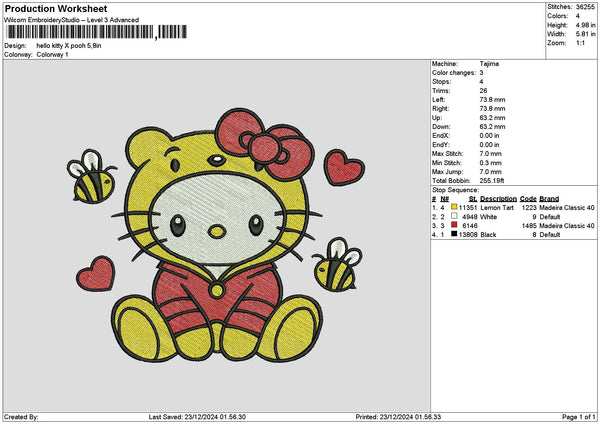Click the Min Stitch value "0.3 mm"
Viewport: 600px width, 424px height.
click(x=490, y=163)
